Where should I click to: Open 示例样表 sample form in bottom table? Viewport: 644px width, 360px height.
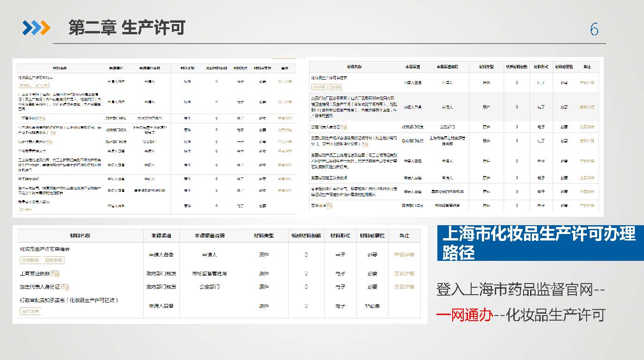(31, 260)
